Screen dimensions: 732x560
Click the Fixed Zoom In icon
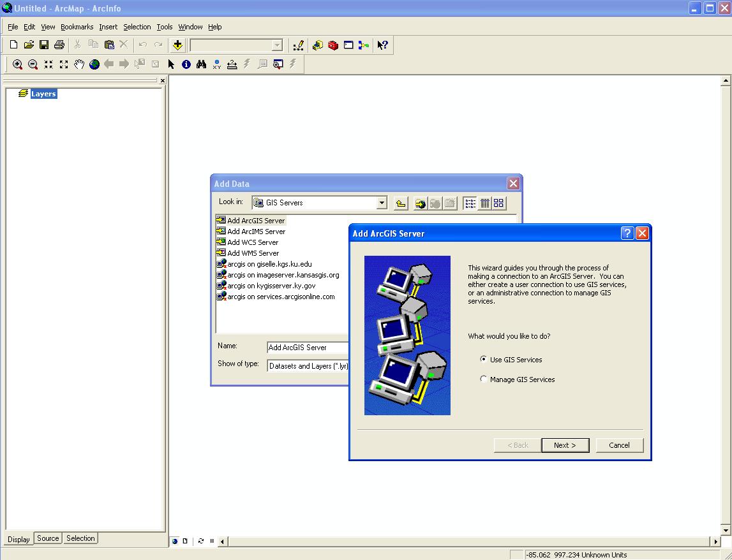(x=48, y=64)
